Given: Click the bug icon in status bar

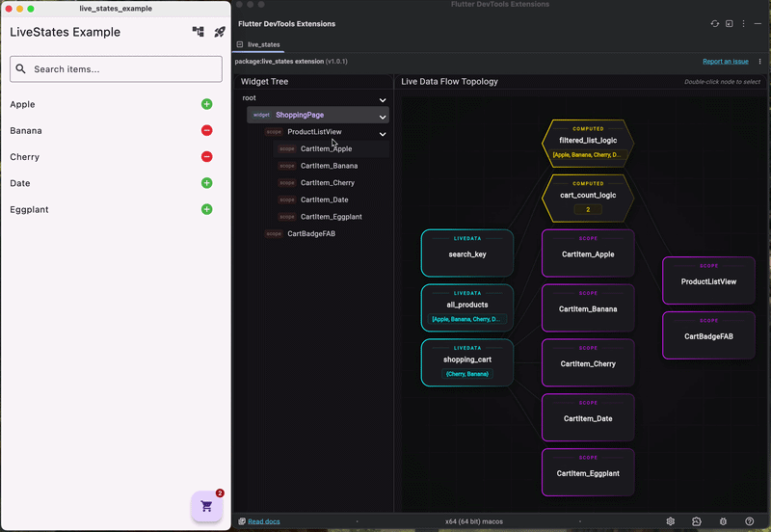Looking at the screenshot, I should pos(723,521).
